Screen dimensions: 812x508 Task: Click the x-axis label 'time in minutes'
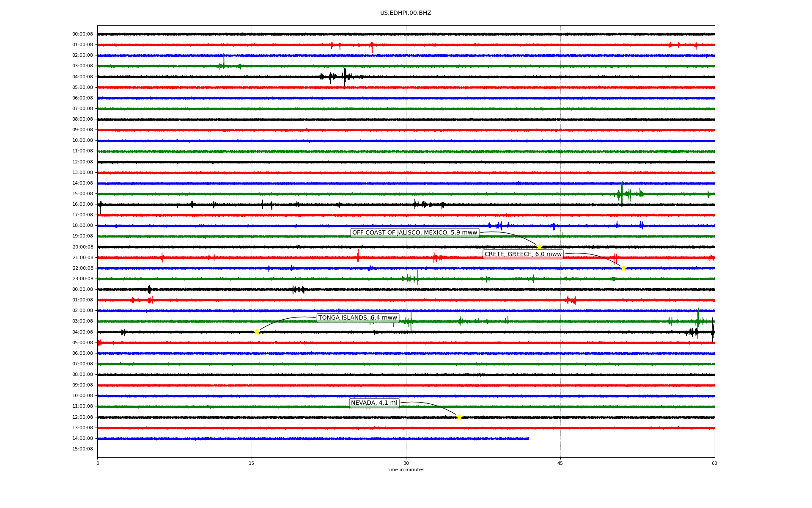pos(406,470)
